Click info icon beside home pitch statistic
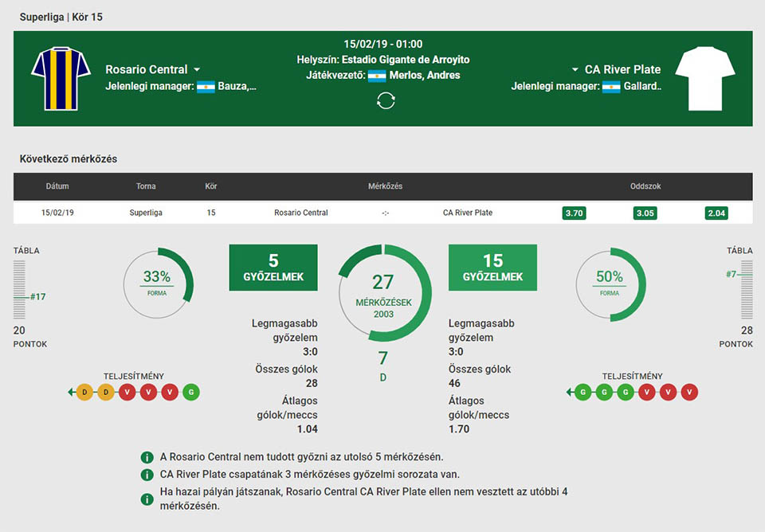This screenshot has width=765, height=532. pyautogui.click(x=147, y=499)
